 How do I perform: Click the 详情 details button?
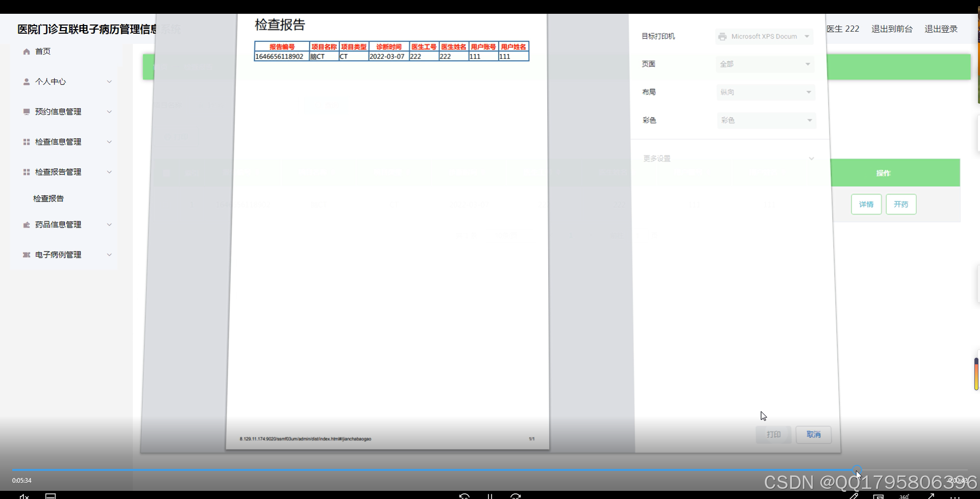[866, 205]
